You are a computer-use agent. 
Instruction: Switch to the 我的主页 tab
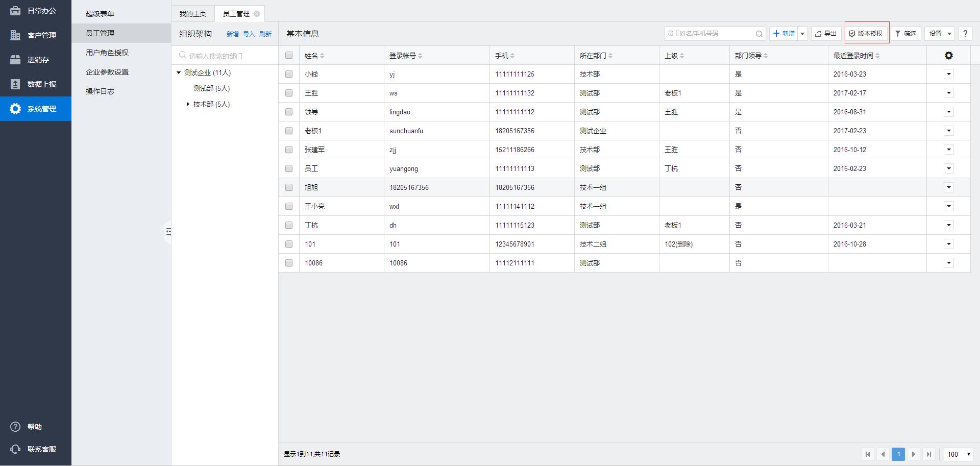coord(192,14)
